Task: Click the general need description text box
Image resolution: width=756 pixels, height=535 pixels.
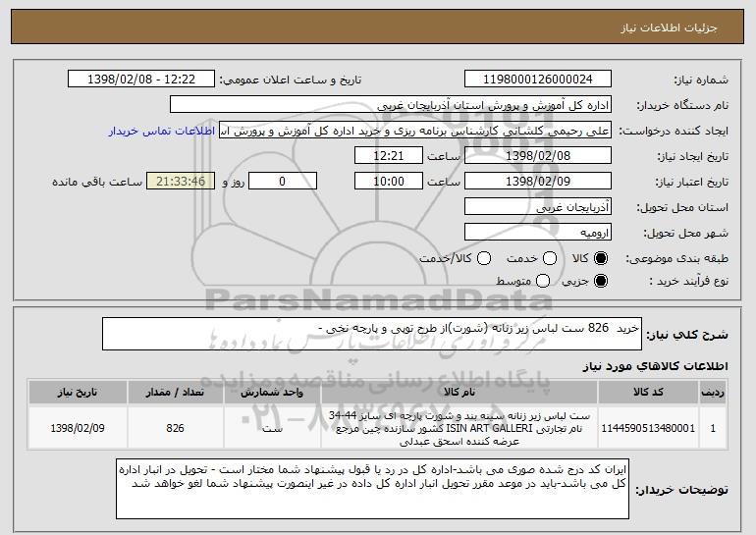Action: 372,334
